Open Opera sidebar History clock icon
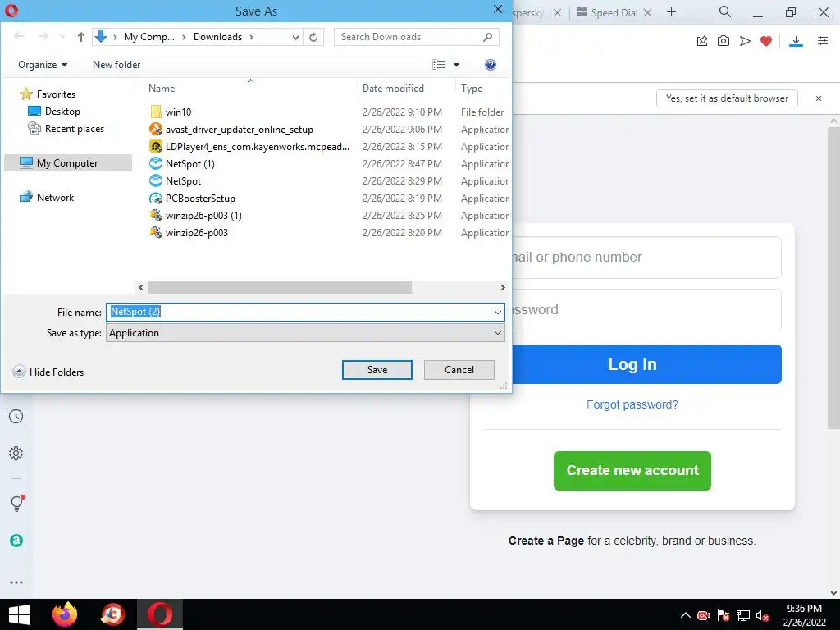 coord(16,417)
